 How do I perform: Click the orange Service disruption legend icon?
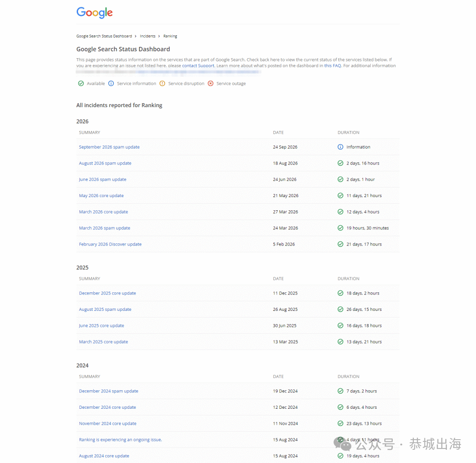(162, 83)
